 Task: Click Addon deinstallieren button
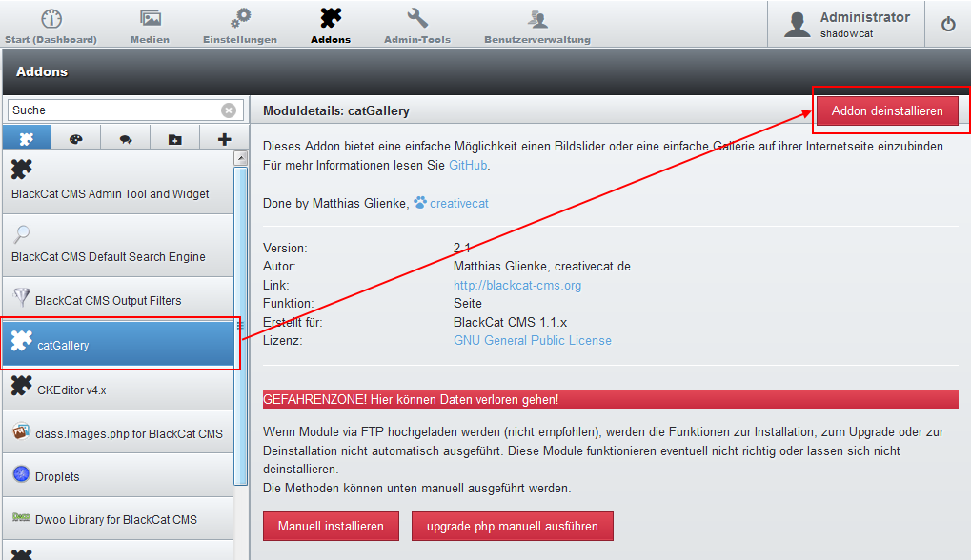coord(887,110)
